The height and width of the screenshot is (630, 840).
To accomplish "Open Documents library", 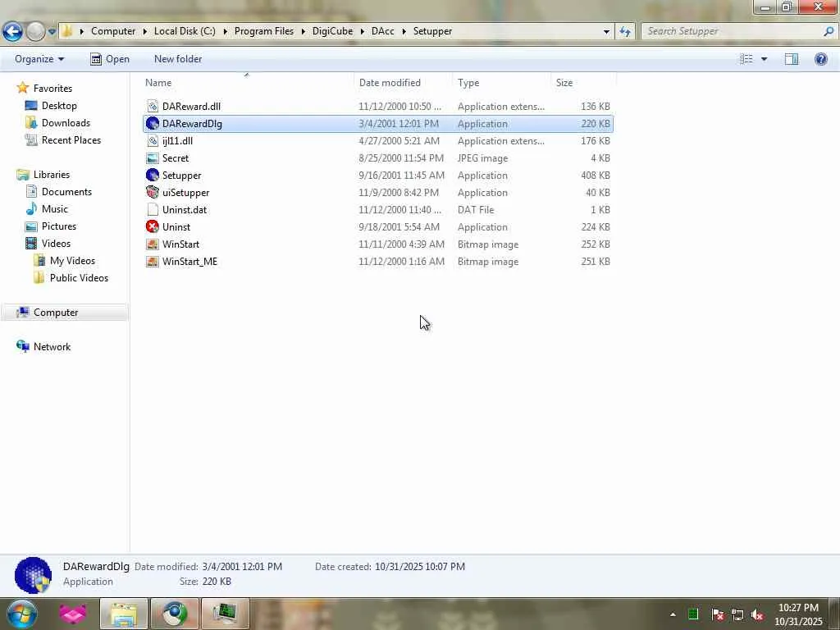I will point(66,192).
